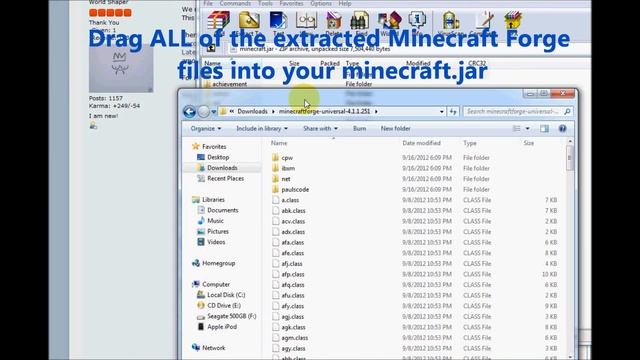
Task: Select the paulscode folder
Action: [x=295, y=189]
